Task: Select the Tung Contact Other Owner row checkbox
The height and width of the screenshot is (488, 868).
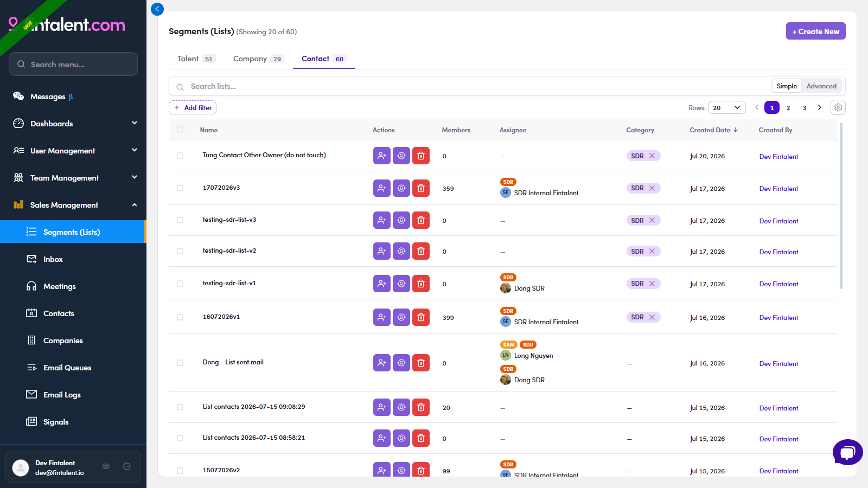Action: click(x=180, y=156)
